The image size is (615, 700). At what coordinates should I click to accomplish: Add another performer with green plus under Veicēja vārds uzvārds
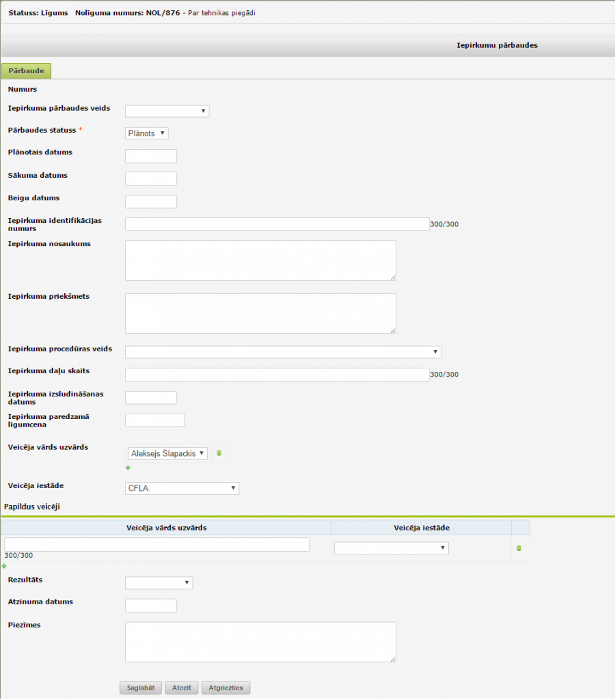pos(128,468)
